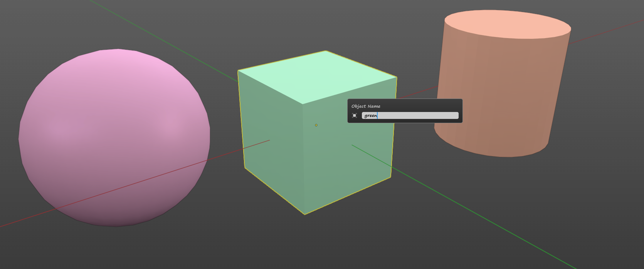
Task: Select the pink sphere object
Action: (114, 138)
